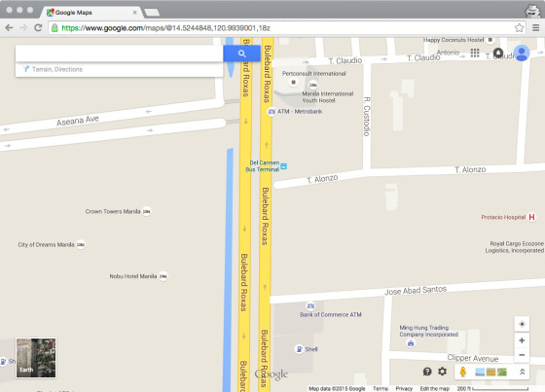Click the Del Carmen Bus Terminal marker
This screenshot has height=392, width=545.
pyautogui.click(x=283, y=166)
